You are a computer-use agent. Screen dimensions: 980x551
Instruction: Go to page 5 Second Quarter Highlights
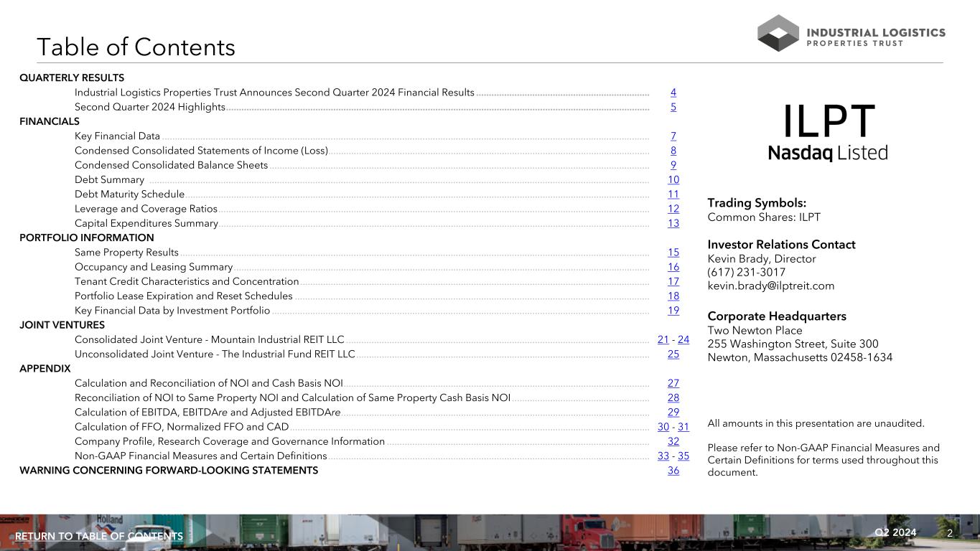pyautogui.click(x=673, y=107)
